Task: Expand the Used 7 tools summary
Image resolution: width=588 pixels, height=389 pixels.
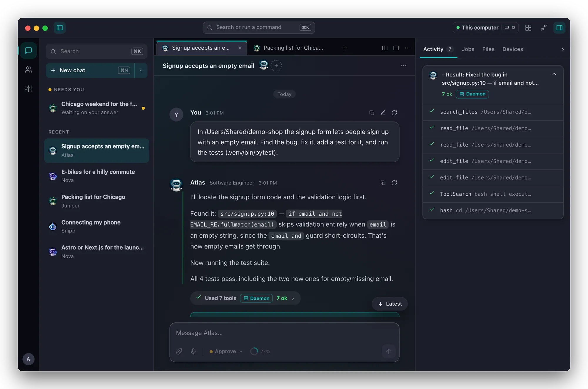Action: pos(245,298)
